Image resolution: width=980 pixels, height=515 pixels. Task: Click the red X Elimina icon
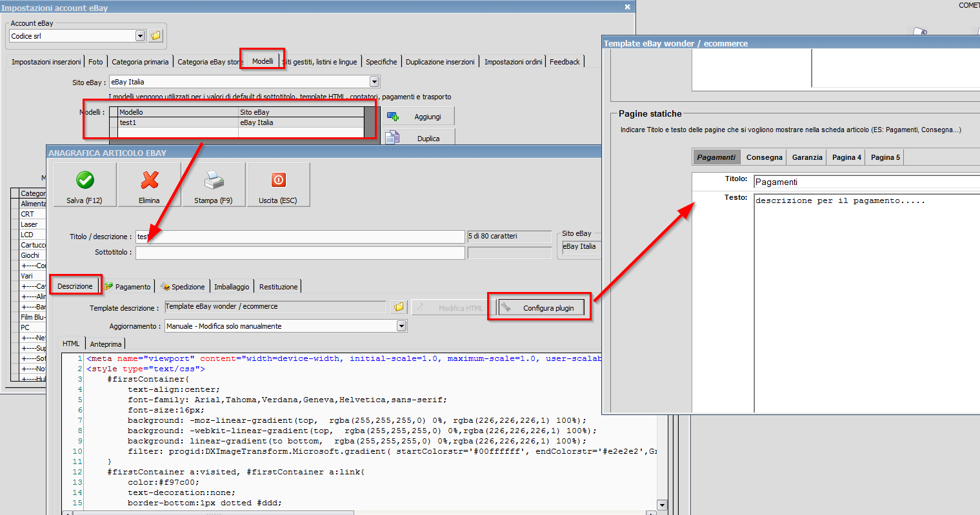pyautogui.click(x=150, y=180)
